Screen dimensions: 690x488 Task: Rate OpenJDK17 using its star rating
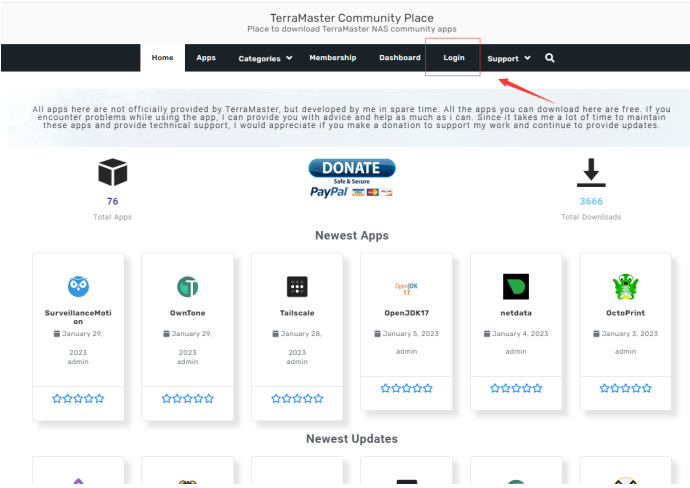tap(406, 388)
